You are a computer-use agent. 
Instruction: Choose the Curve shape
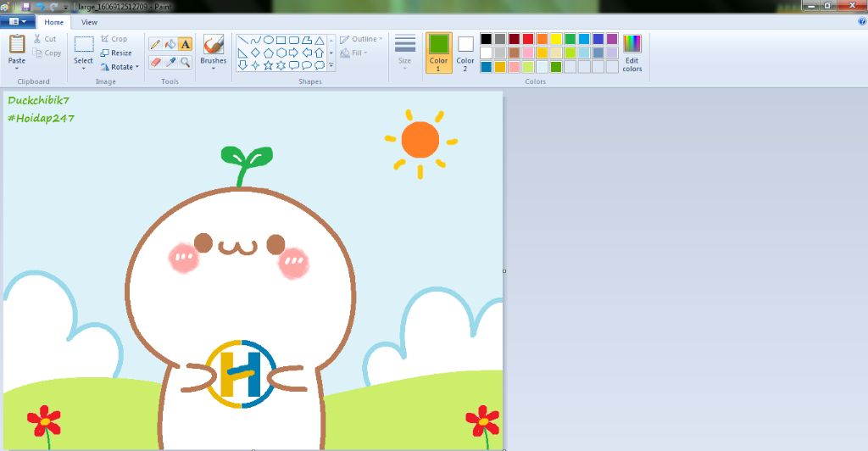(x=255, y=40)
